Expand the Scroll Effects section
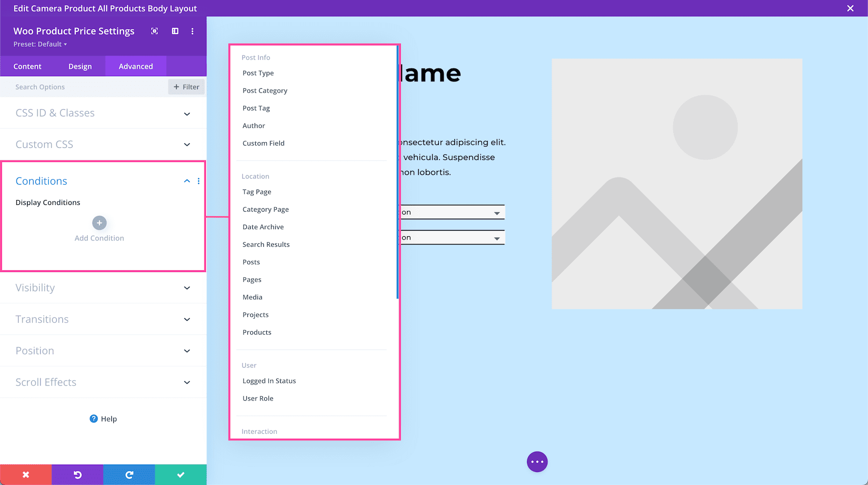The image size is (868, 485). click(103, 382)
